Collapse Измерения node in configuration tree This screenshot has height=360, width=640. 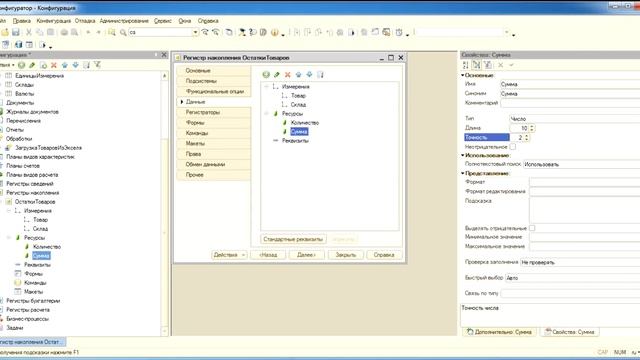[9, 211]
